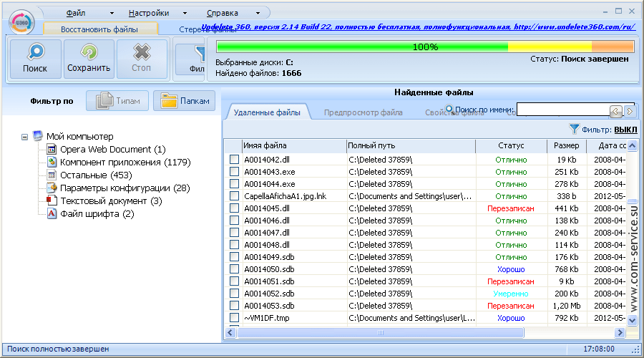Image resolution: width=644 pixels, height=358 pixels.
Task: Check the box for ~VM1DF.tmp
Action: pos(234,318)
